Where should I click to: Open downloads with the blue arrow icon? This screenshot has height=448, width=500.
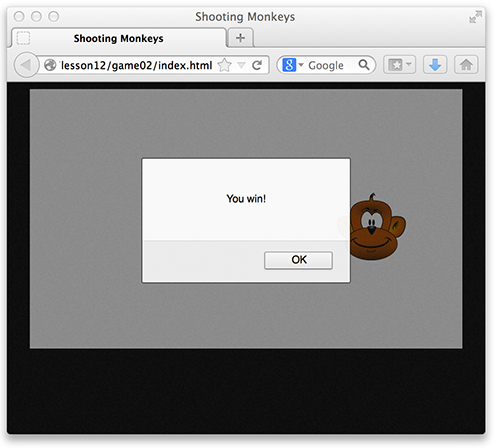tap(435, 65)
